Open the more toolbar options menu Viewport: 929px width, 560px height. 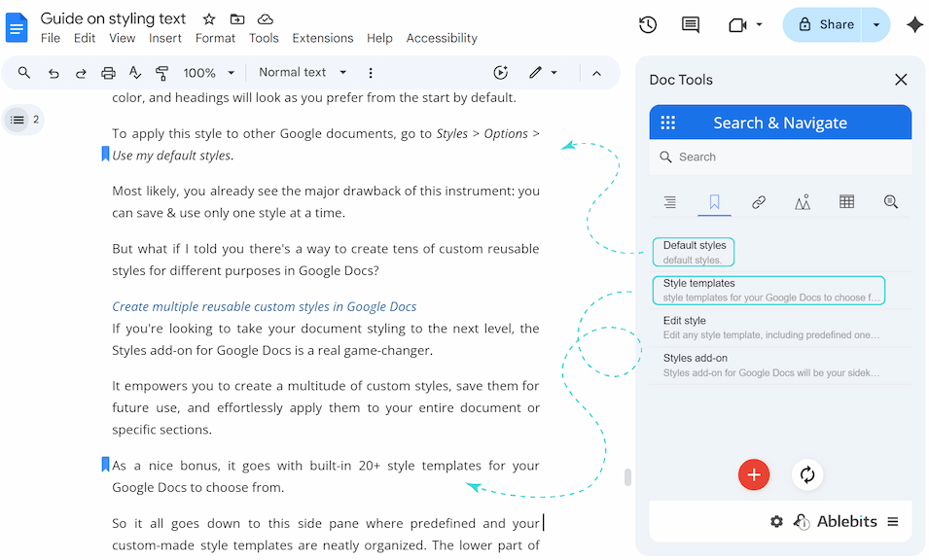pyautogui.click(x=371, y=73)
